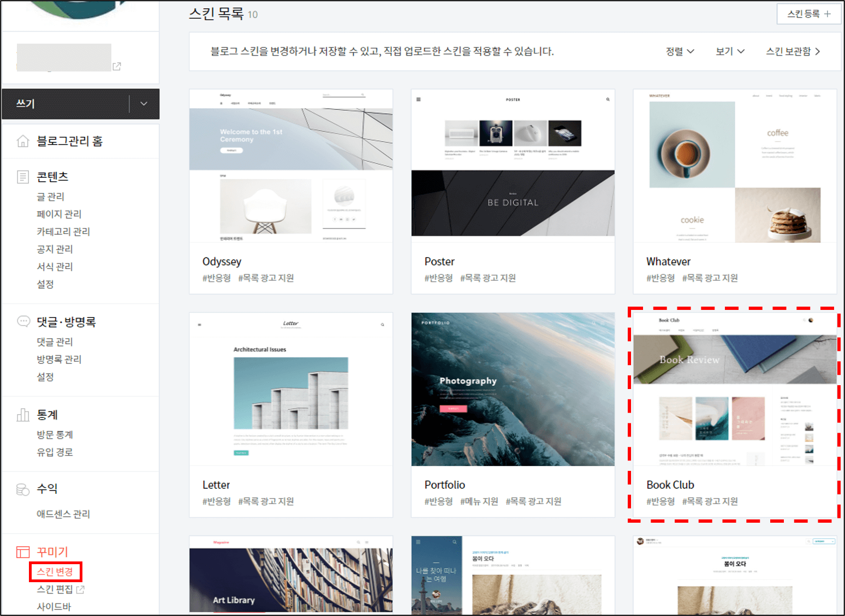This screenshot has height=616, width=845.
Task: Select the document icon next to 콘텐츠
Action: click(x=22, y=176)
